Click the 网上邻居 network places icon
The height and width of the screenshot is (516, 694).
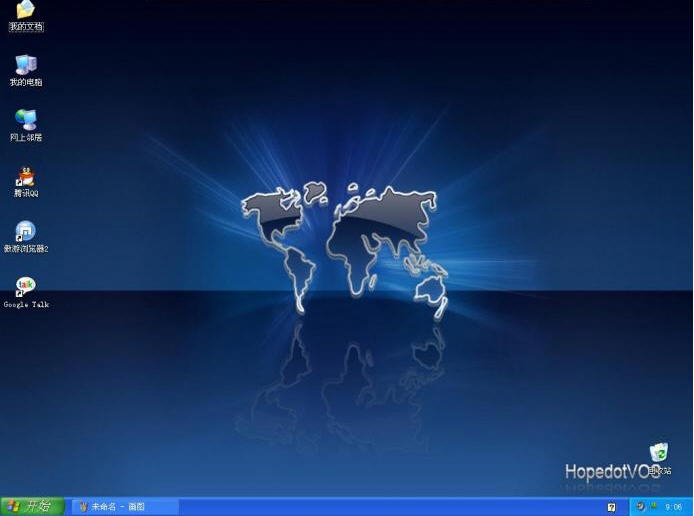click(25, 121)
